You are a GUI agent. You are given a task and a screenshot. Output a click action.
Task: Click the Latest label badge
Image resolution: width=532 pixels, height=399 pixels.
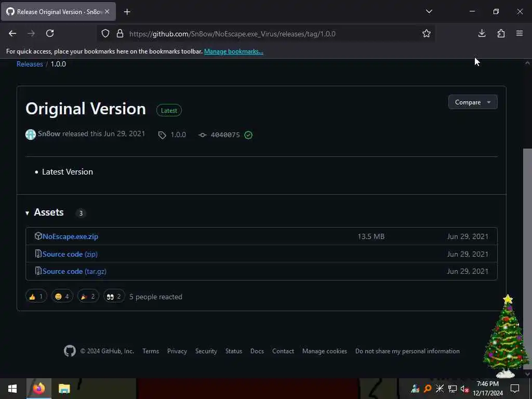click(169, 110)
